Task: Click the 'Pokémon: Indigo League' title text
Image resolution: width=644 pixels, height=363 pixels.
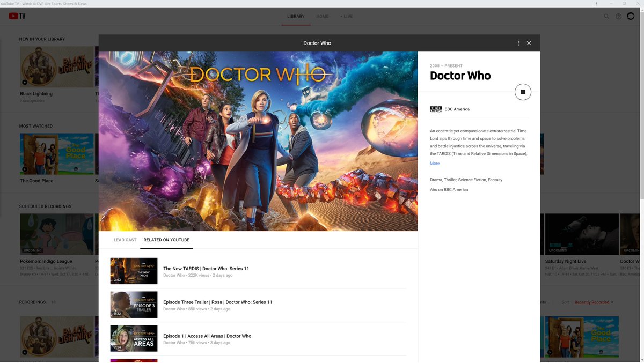Action: (46, 261)
